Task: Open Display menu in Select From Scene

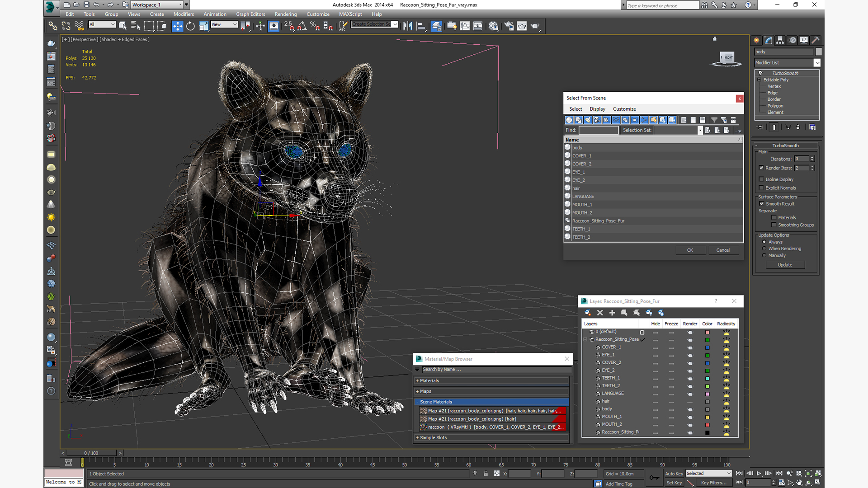Action: (597, 109)
